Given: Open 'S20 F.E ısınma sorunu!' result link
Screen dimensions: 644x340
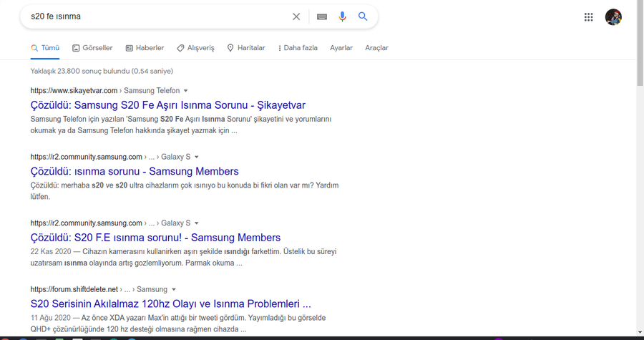Looking at the screenshot, I should (155, 238).
